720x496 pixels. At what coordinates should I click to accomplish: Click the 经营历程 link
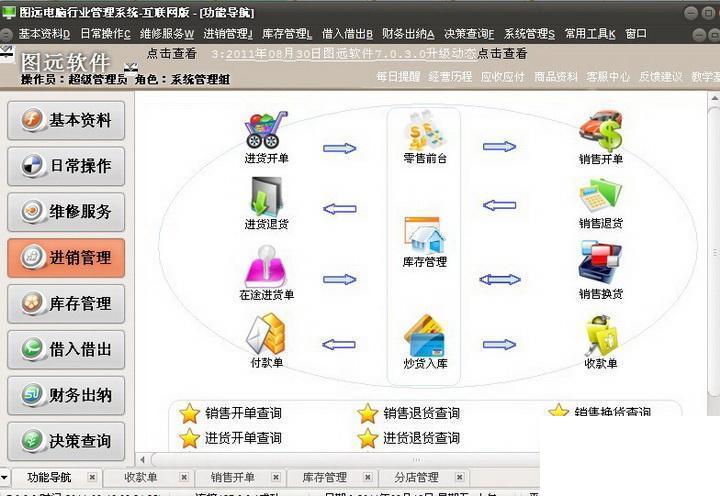pos(450,77)
